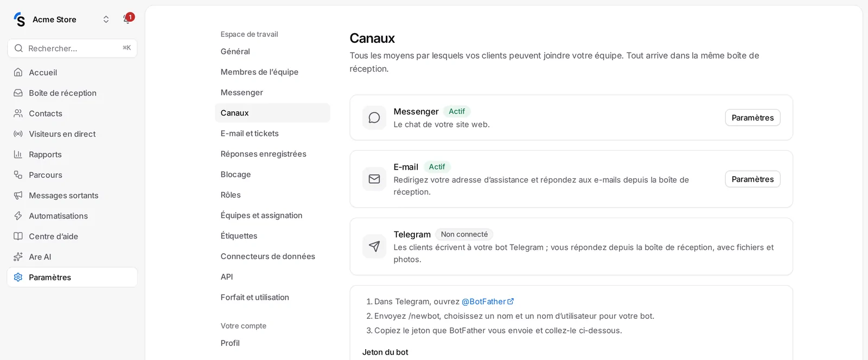The image size is (868, 360).
Task: Click the Votre compte section label
Action: [x=244, y=326]
